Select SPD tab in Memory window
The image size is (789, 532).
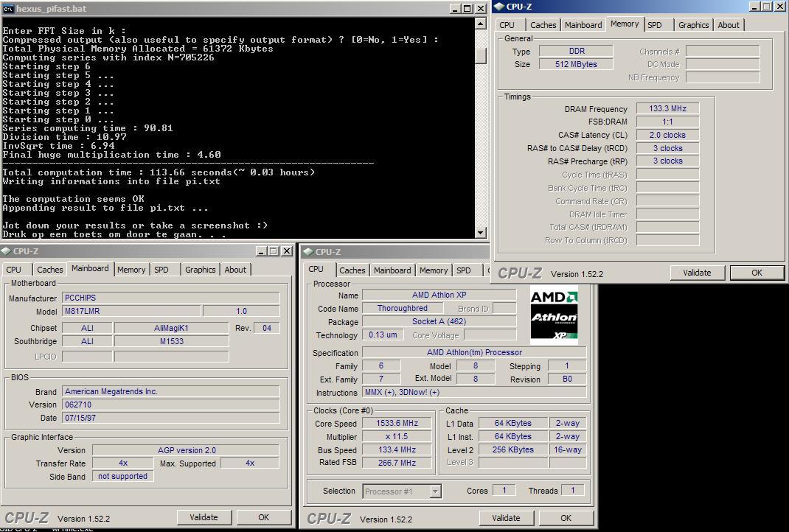(655, 25)
